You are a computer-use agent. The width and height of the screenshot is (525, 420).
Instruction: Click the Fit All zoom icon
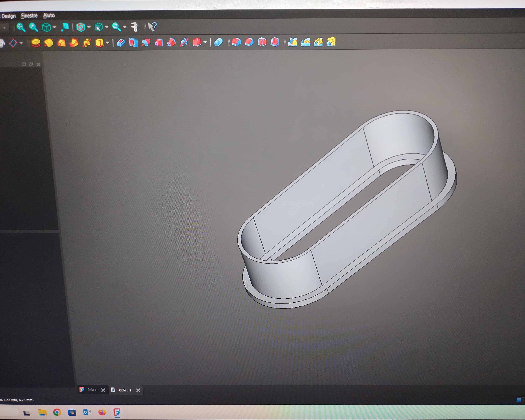[21, 27]
